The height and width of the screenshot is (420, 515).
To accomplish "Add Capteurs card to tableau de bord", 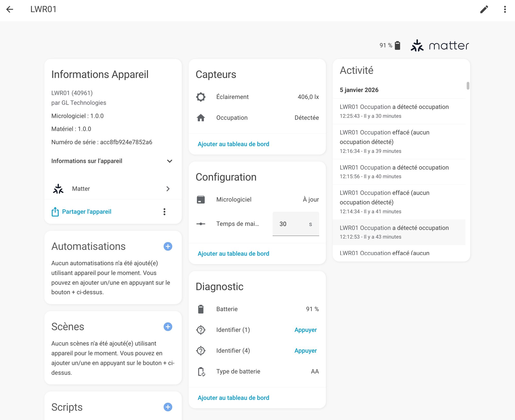I will pyautogui.click(x=233, y=144).
